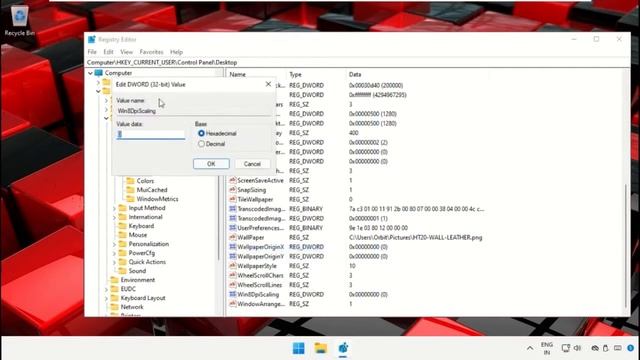
Task: Click the volume icon in system tray
Action: point(577,348)
